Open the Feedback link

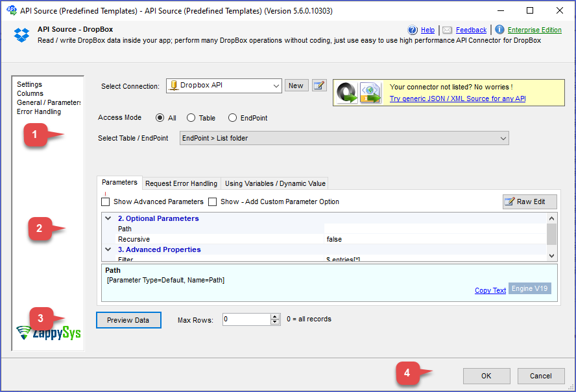coord(472,30)
